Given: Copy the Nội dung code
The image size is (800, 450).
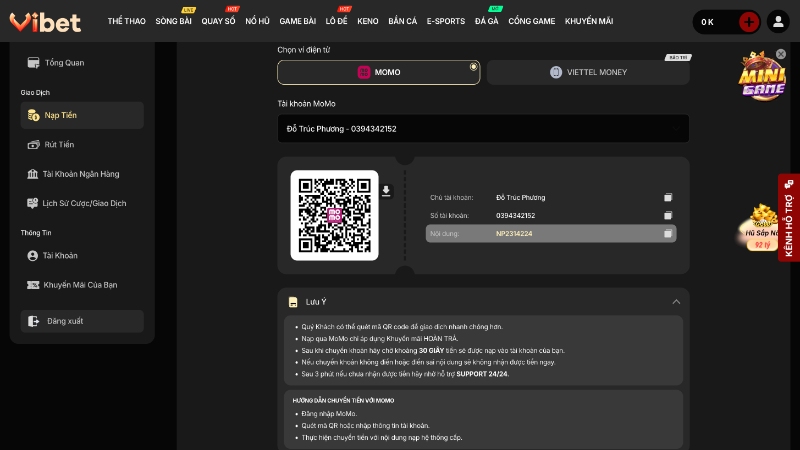Looking at the screenshot, I should coord(668,234).
